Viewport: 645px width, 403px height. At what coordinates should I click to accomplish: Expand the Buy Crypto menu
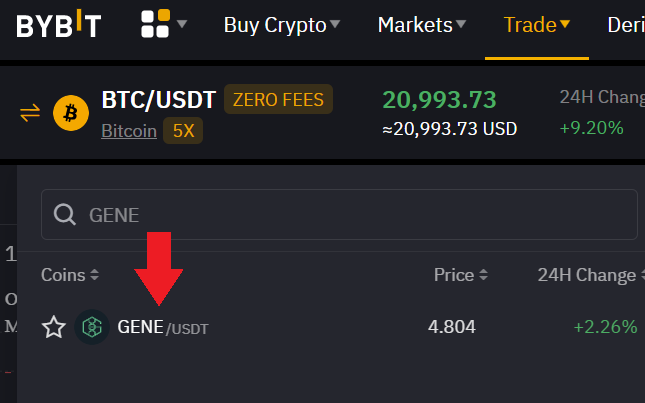[x=281, y=25]
